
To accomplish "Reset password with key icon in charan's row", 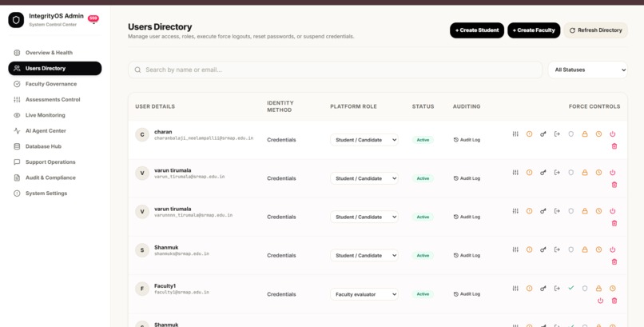I will click(x=543, y=134).
